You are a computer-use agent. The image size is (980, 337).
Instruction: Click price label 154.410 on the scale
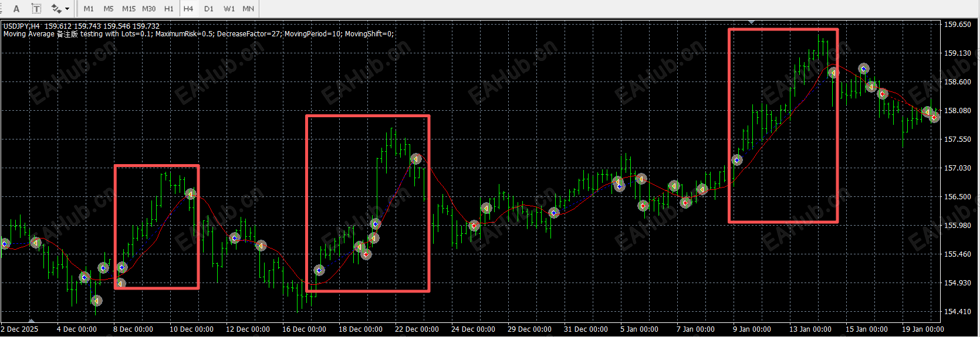pos(957,311)
